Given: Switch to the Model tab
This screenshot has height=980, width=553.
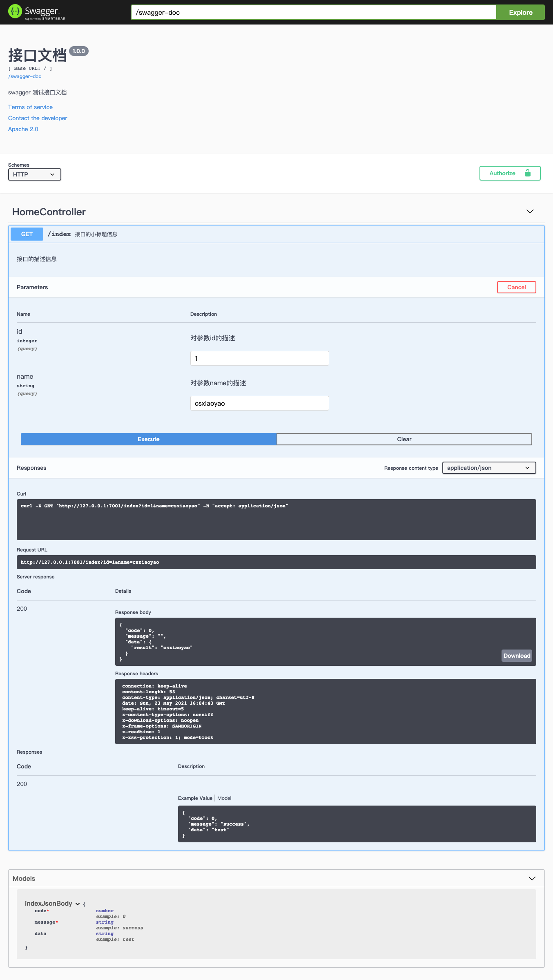Looking at the screenshot, I should coord(224,798).
